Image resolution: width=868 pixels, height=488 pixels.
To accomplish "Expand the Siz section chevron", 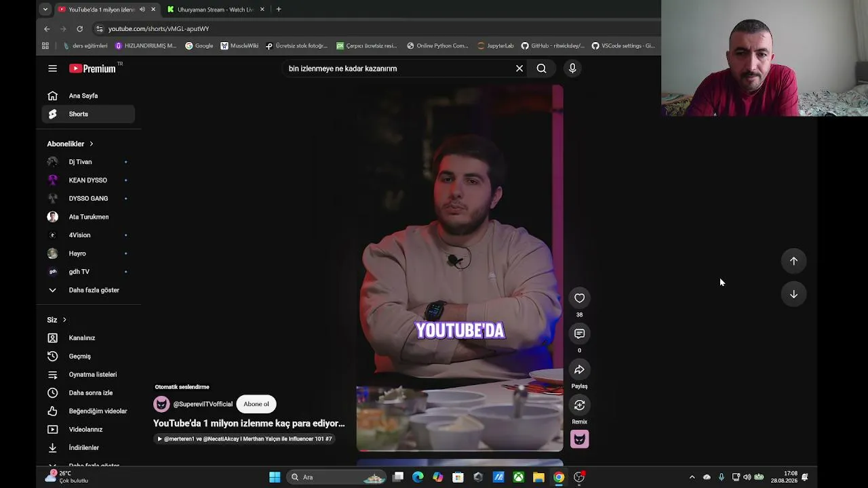I will (64, 320).
